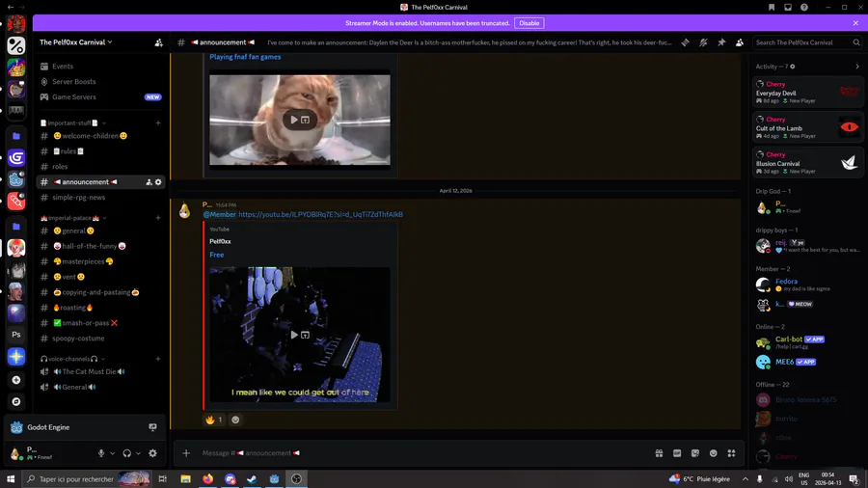This screenshot has width=868, height=488.
Task: Add channel to imperial-palace category
Action: (158, 218)
